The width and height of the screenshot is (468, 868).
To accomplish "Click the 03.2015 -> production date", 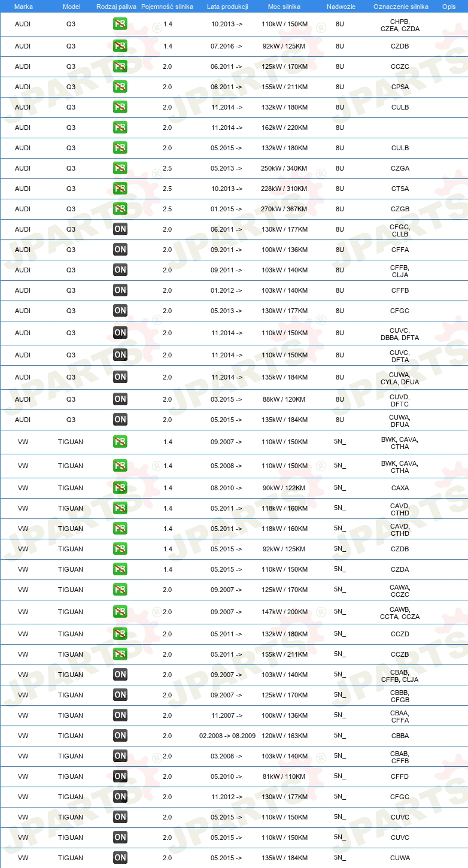I will (227, 399).
